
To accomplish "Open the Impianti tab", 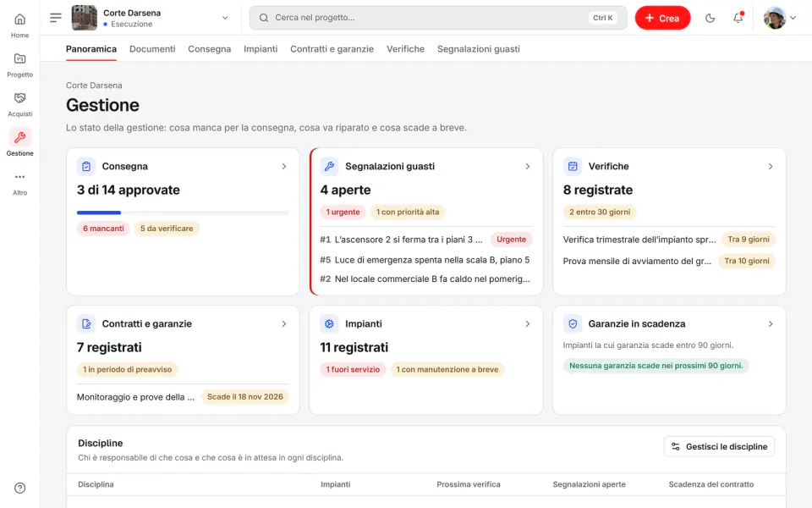I will click(x=261, y=49).
